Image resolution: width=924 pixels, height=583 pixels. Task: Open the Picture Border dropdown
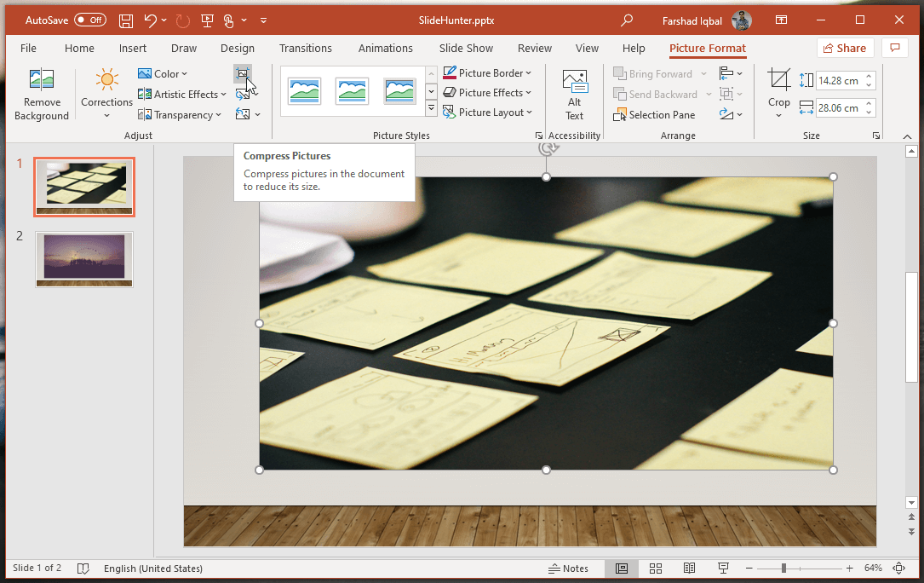coord(488,72)
